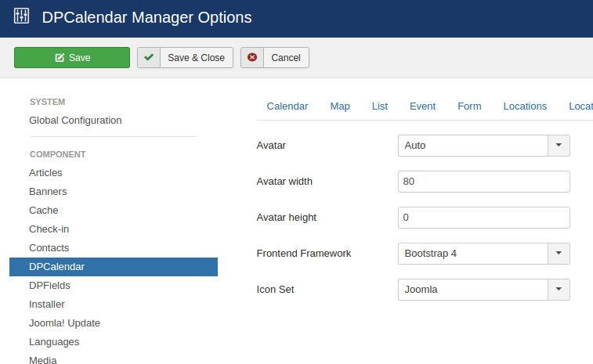This screenshot has width=593, height=364.
Task: Open the Locations tab
Action: click(x=525, y=106)
